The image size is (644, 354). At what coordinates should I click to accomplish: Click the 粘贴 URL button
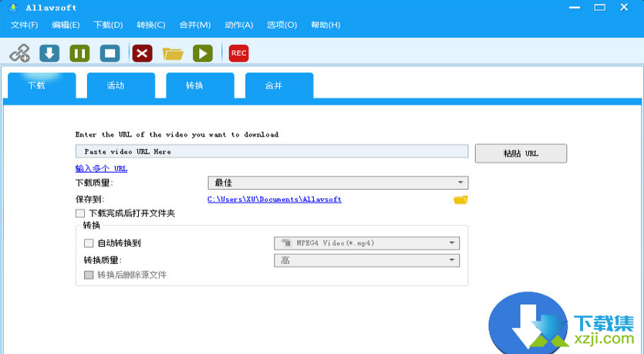521,153
